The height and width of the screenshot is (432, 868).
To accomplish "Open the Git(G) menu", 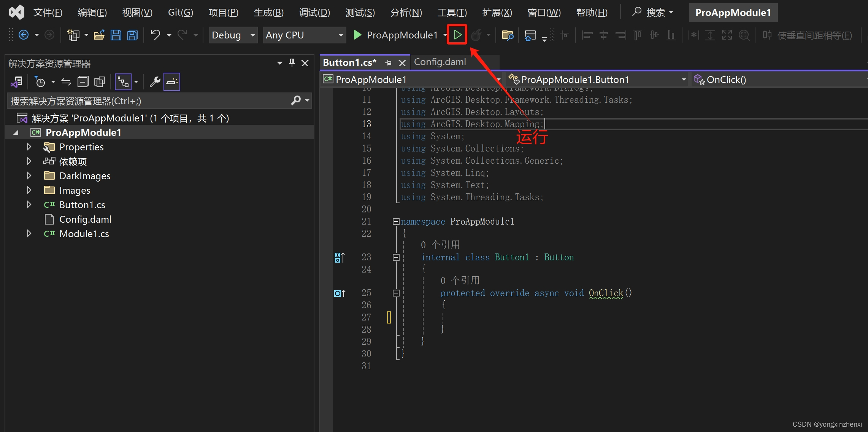I will tap(181, 13).
